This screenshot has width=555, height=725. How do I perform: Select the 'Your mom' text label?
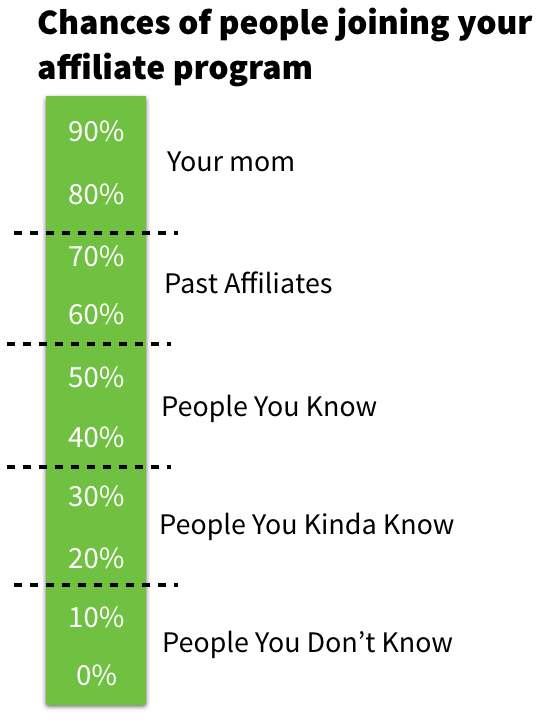[x=230, y=162]
